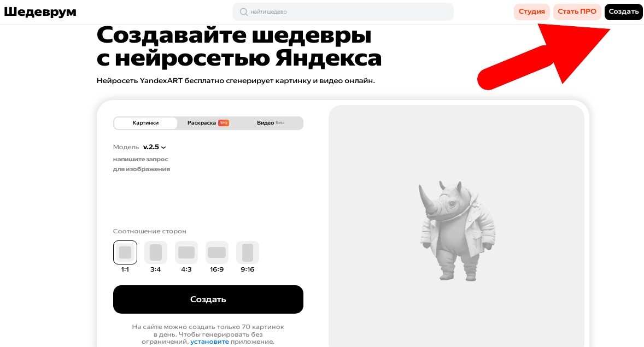The width and height of the screenshot is (644, 347).
Task: Focus the найти шедевр search field
Action: click(343, 12)
